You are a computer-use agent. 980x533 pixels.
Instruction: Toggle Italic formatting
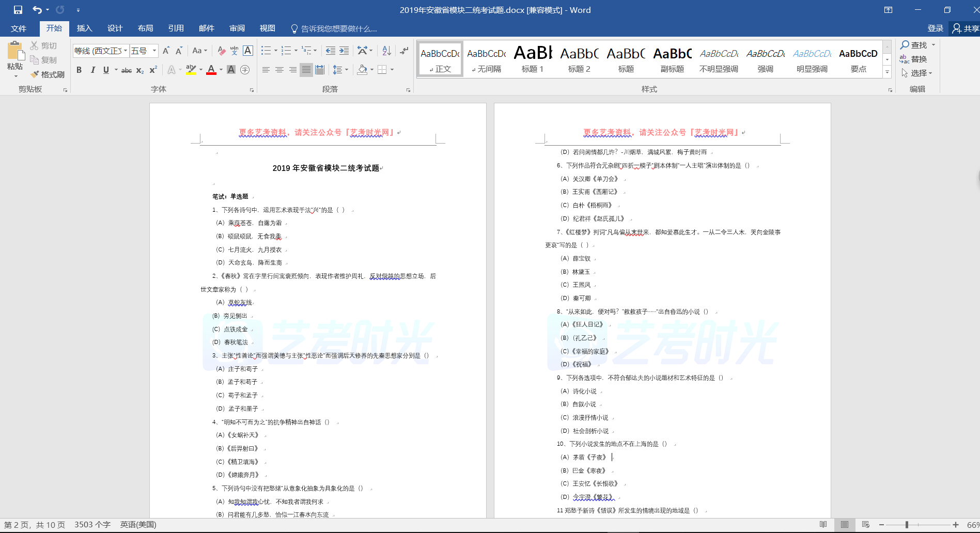click(x=92, y=70)
